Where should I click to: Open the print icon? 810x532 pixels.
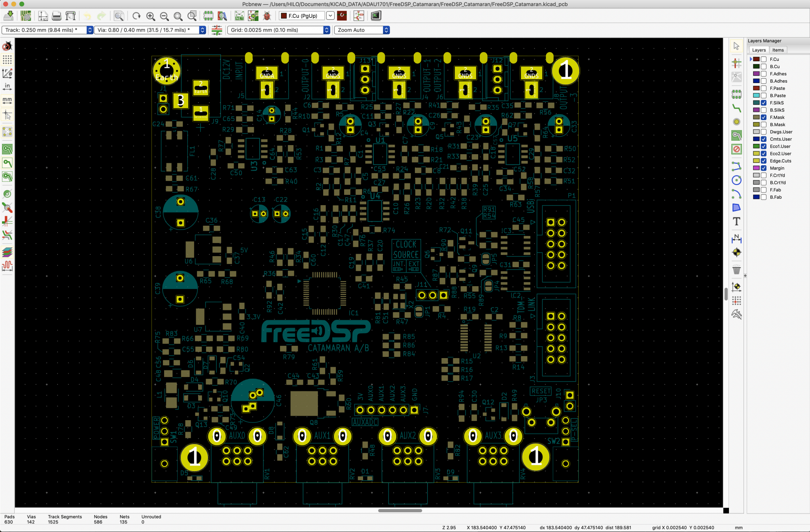[57, 16]
